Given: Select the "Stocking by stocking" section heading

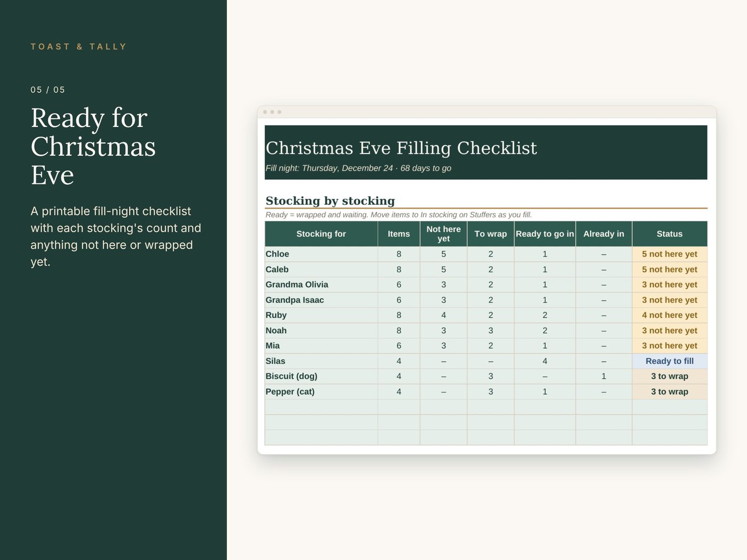Looking at the screenshot, I should (x=330, y=201).
